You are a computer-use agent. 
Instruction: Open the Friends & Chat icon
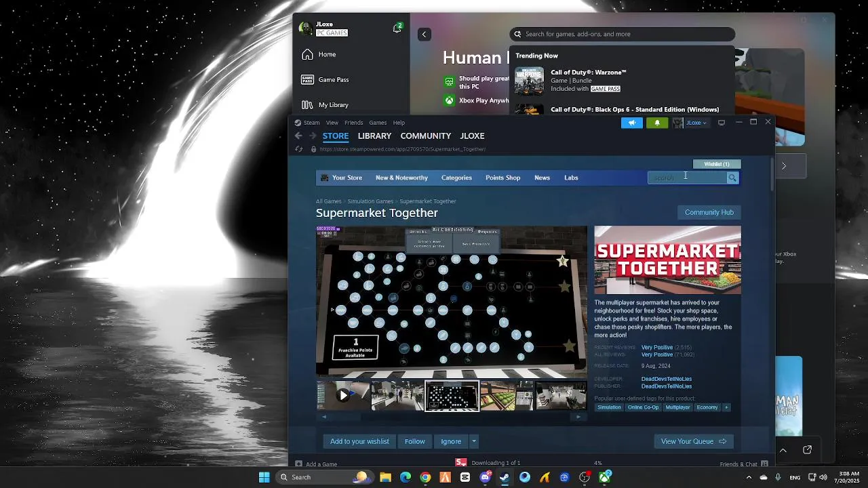(x=764, y=464)
